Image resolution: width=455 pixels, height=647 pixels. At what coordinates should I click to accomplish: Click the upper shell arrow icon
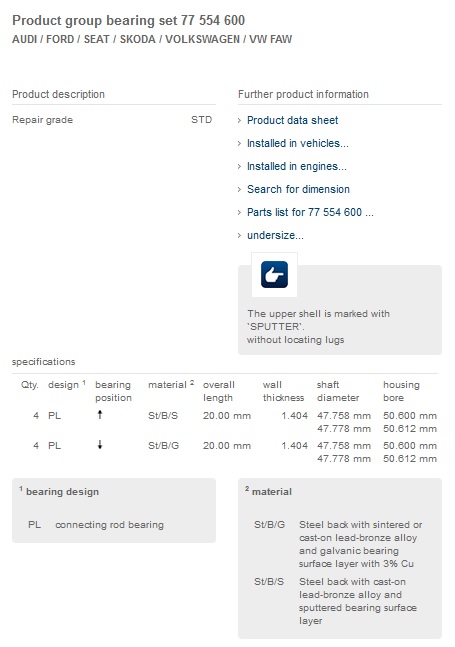coord(100,415)
